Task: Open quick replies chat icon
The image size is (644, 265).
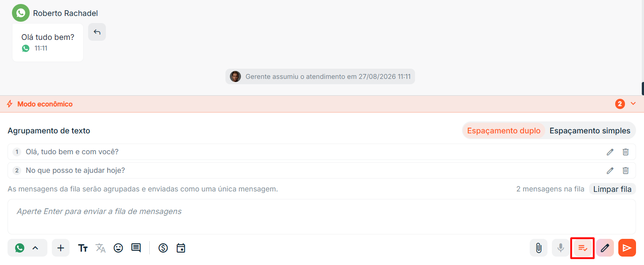Action: point(136,248)
